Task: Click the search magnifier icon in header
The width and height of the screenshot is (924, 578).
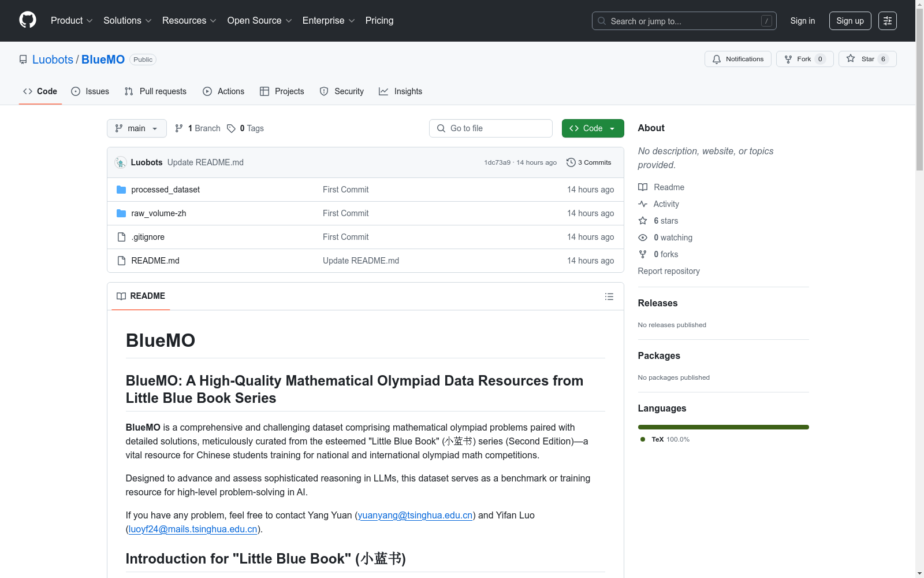Action: click(x=602, y=21)
